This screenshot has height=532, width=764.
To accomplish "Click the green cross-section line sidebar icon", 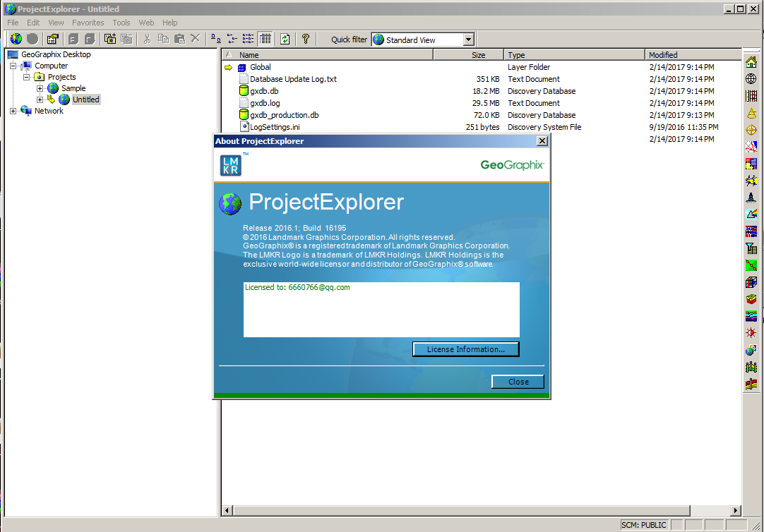I will click(751, 265).
